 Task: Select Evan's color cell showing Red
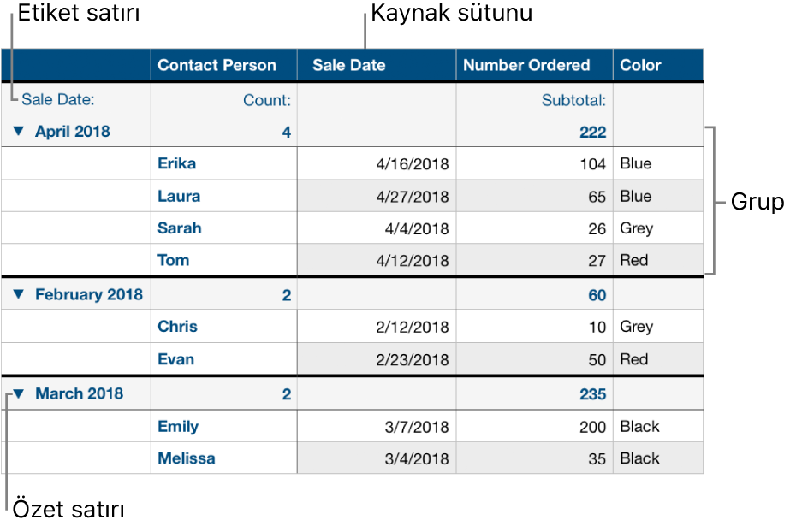tap(634, 359)
